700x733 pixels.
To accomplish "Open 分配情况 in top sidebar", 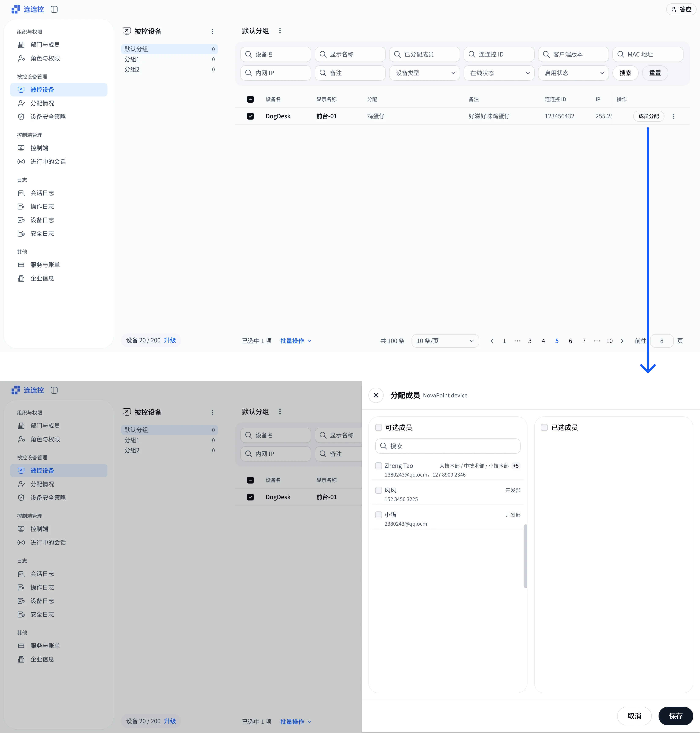I will pos(59,103).
